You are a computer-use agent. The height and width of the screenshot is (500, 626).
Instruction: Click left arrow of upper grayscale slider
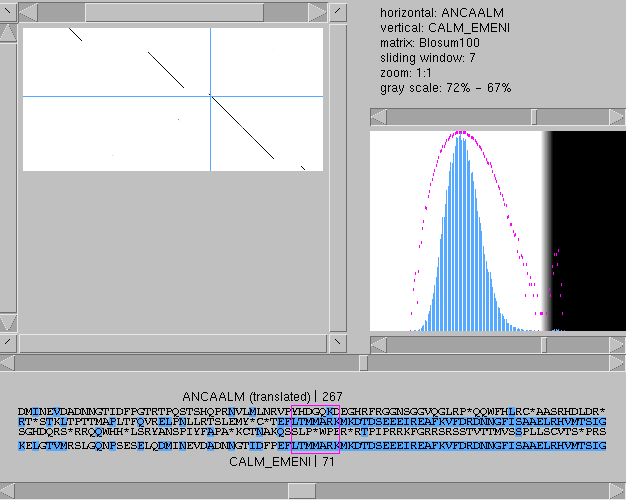click(378, 117)
